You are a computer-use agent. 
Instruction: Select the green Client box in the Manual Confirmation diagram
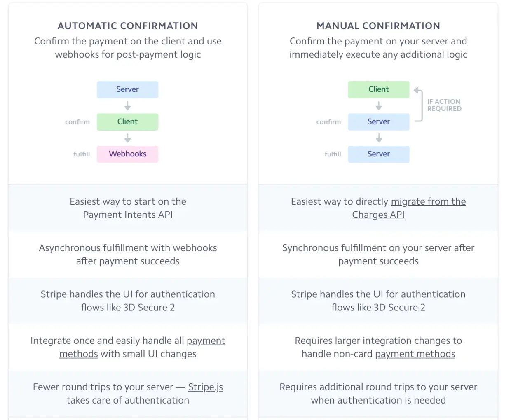[x=379, y=89]
